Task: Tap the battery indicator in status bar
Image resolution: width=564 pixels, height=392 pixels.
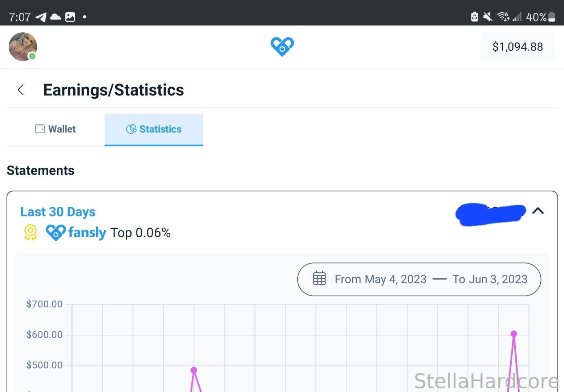Action: click(551, 17)
